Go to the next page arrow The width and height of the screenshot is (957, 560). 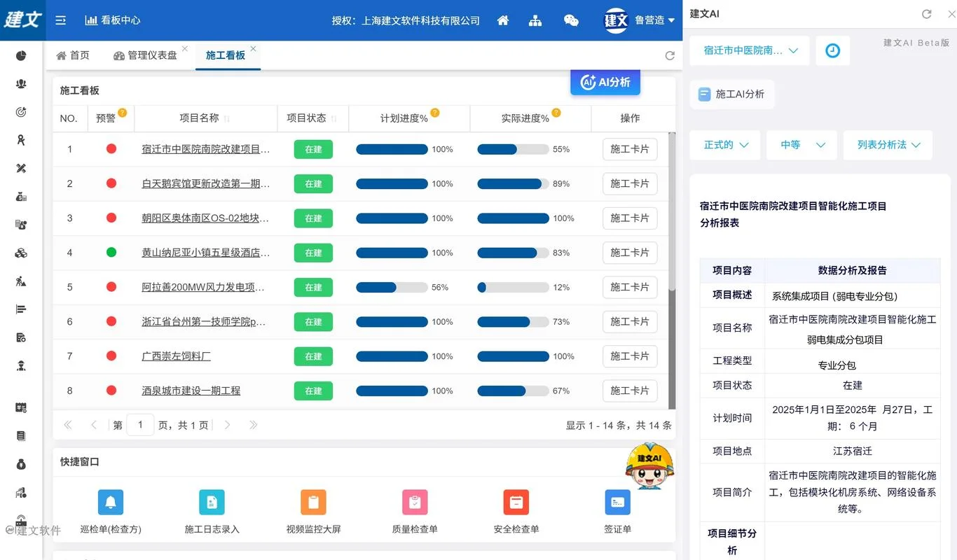[x=227, y=425]
